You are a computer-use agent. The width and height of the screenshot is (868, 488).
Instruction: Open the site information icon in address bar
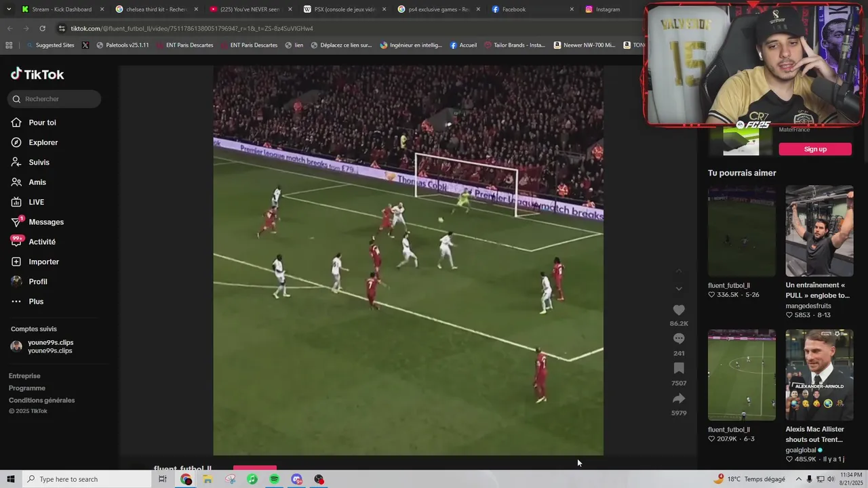[x=62, y=28]
